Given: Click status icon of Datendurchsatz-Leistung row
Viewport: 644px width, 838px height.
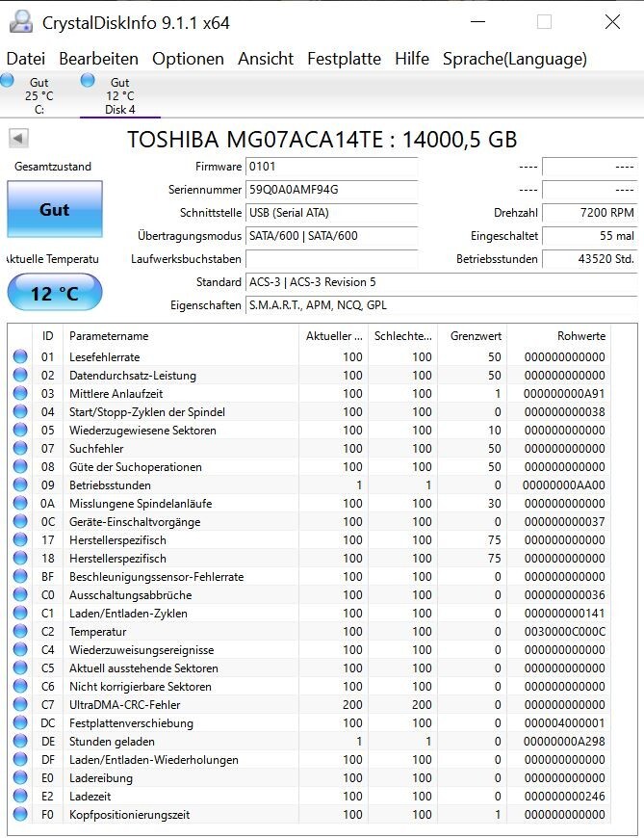Looking at the screenshot, I should coord(20,375).
